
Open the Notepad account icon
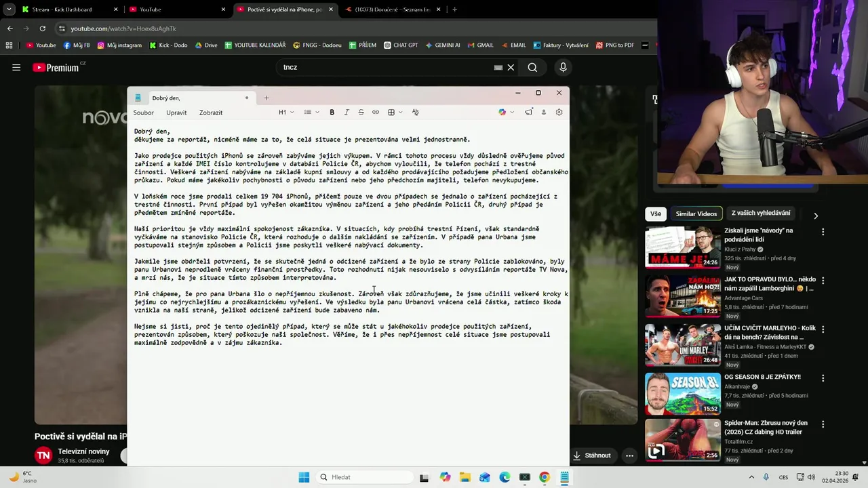tap(543, 113)
